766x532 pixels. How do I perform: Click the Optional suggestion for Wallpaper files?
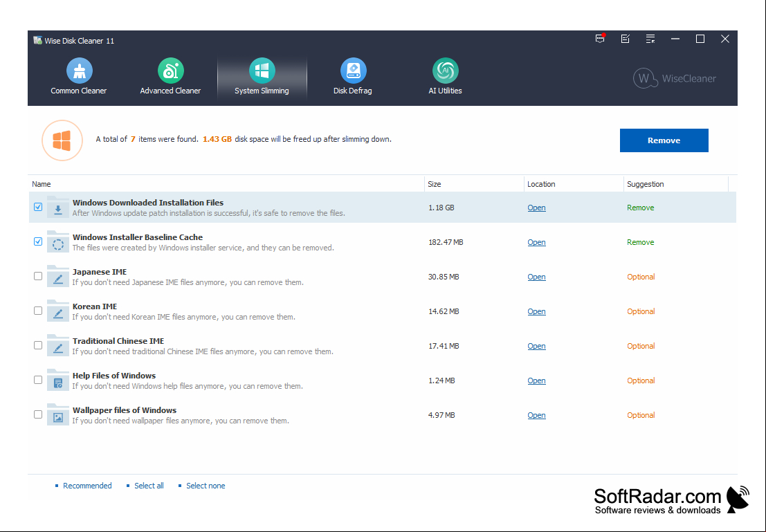coord(641,415)
